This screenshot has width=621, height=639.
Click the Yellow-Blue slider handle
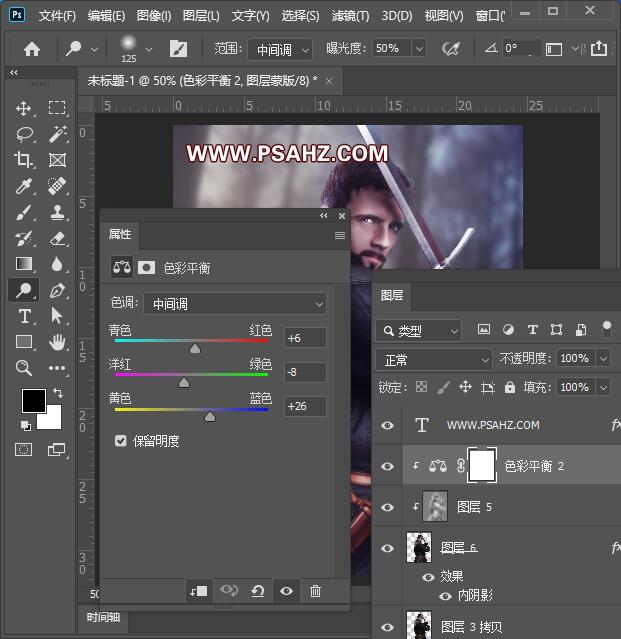coord(210,416)
